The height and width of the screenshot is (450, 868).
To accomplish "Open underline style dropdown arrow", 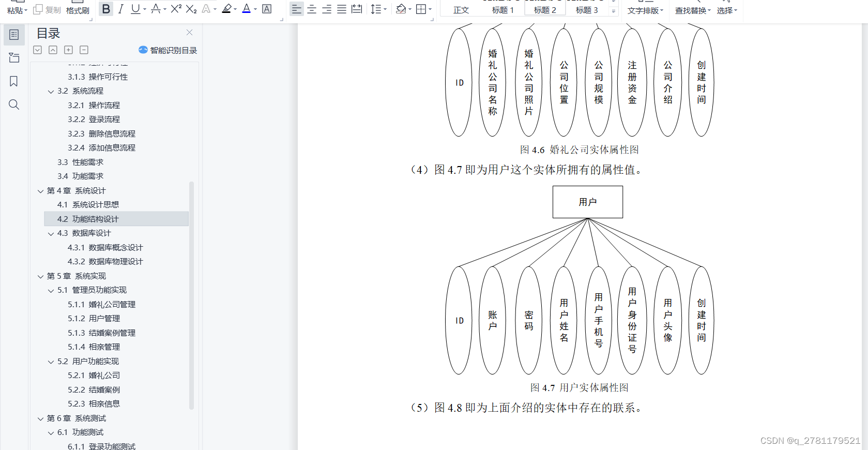I will tap(145, 9).
